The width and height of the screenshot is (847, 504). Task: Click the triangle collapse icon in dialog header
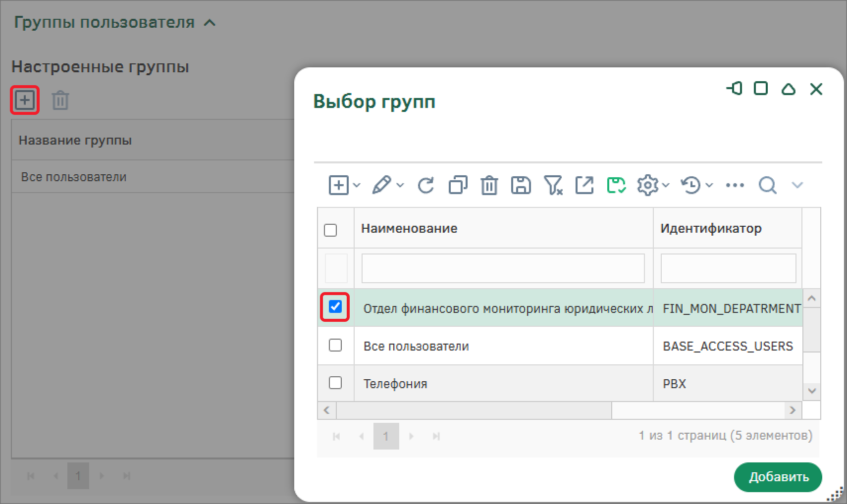coord(788,89)
